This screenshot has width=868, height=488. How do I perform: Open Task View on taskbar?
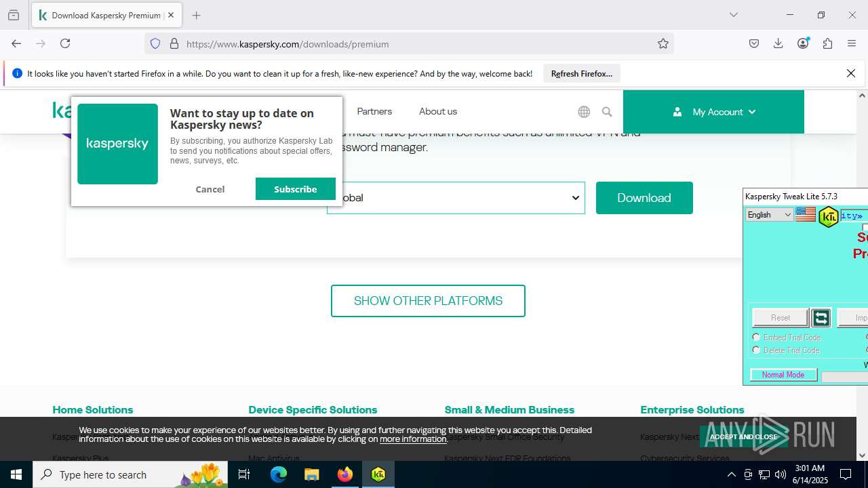click(244, 474)
